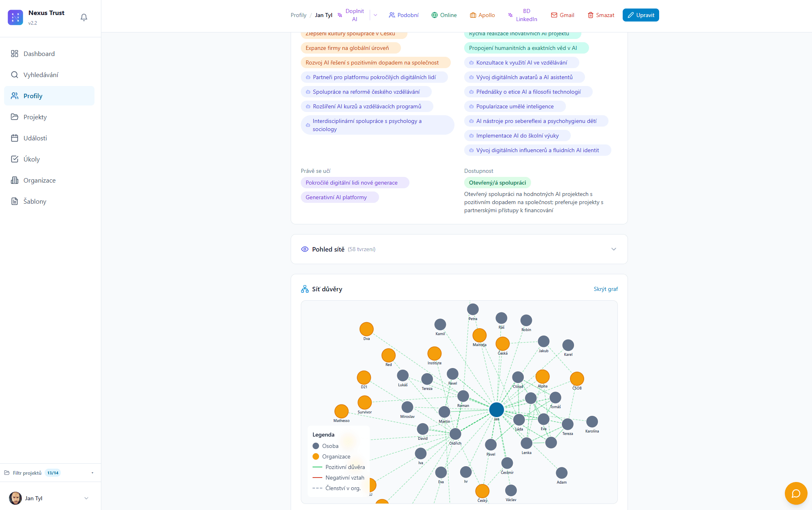
Task: Open the Události calendar section
Action: [34, 138]
